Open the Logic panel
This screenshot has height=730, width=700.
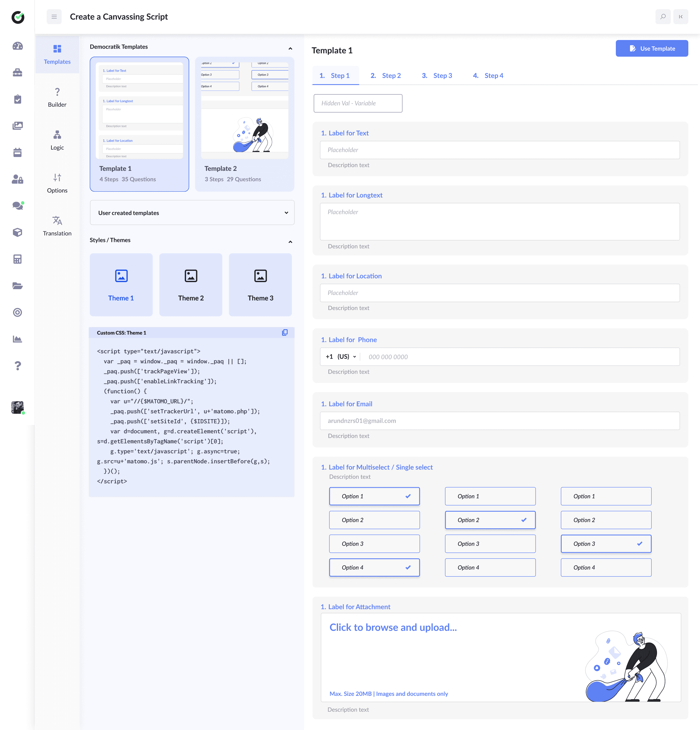pos(57,140)
